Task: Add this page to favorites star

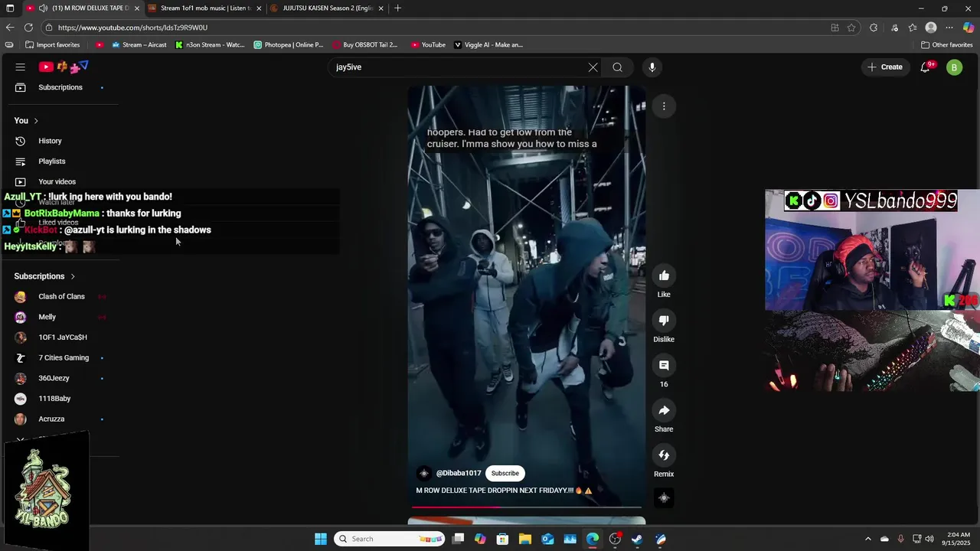Action: coord(851,28)
